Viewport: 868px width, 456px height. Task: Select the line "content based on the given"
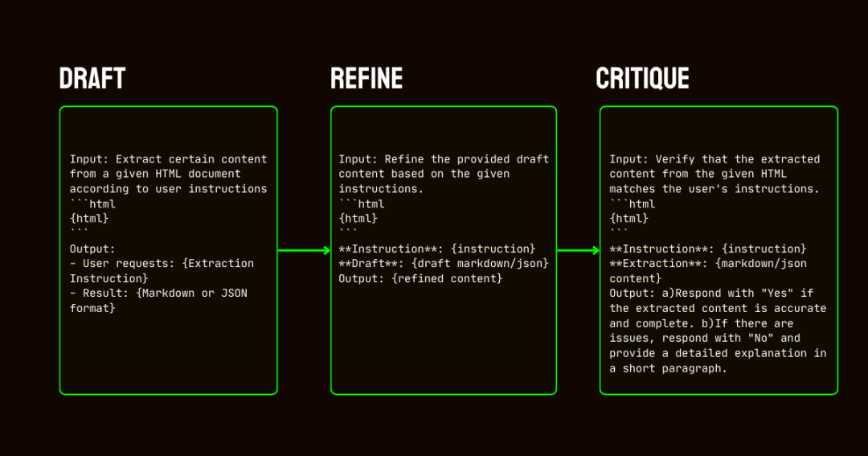click(x=424, y=174)
